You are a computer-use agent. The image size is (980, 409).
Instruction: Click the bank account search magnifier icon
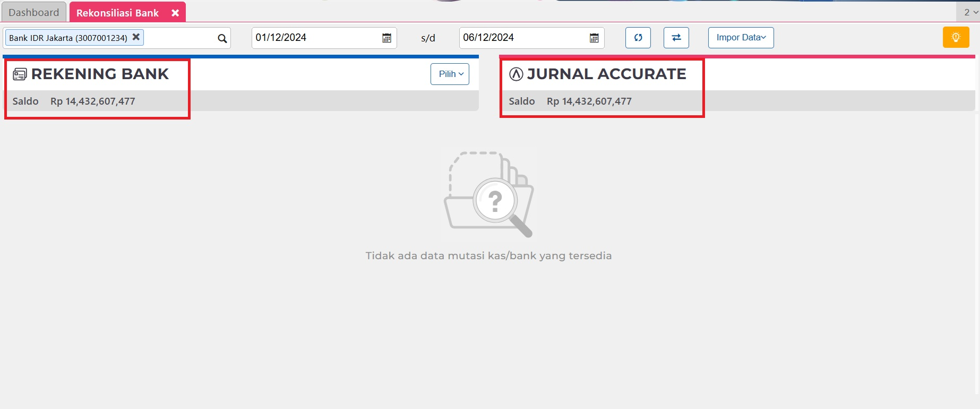[x=222, y=38]
